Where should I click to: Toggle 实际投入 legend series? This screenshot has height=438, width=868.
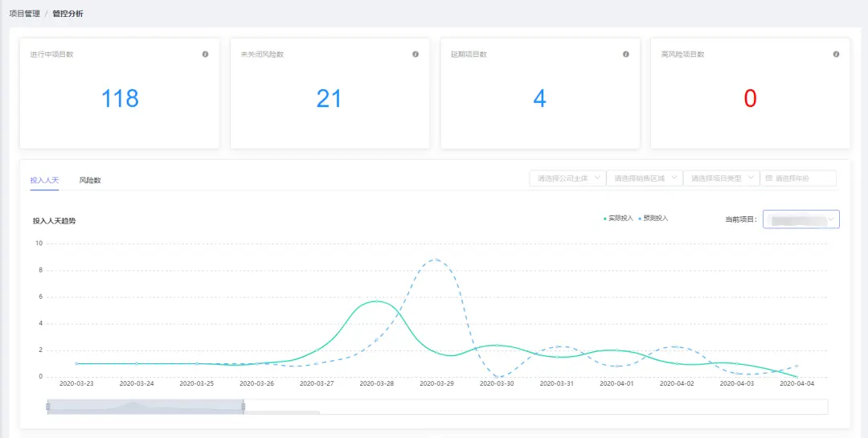618,219
